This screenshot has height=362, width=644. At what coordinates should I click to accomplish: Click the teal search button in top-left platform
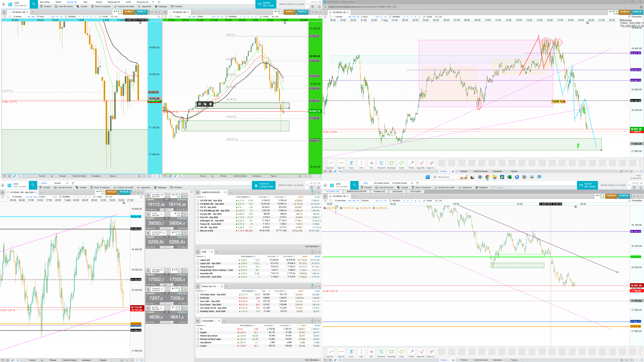[34, 4]
